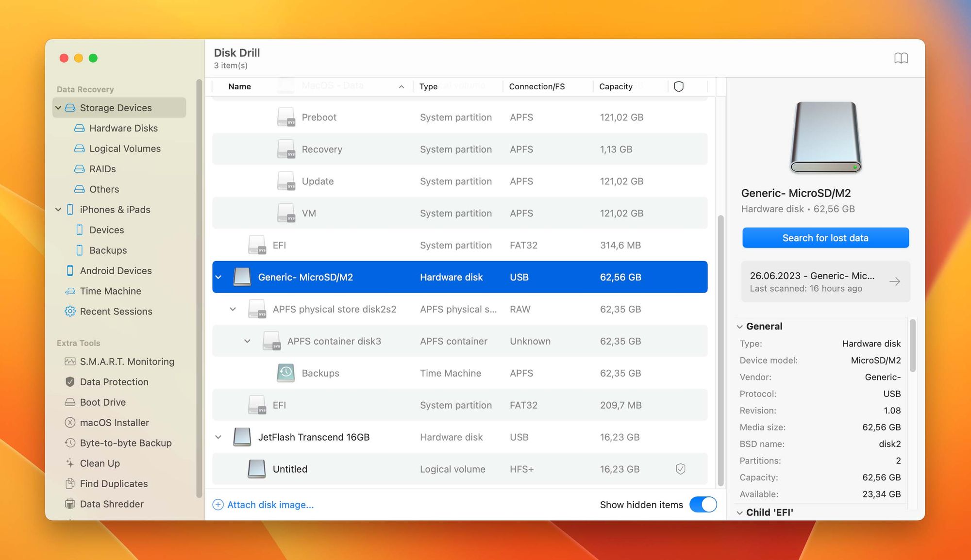Collapse the Storage Devices group
Screen dimensions: 971x560
pos(58,108)
